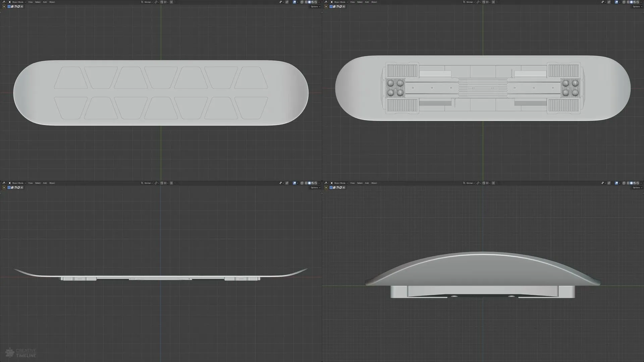Viewport: 644px width, 362px height.
Task: Select skateboard deck in top-left viewport
Action: point(161,93)
